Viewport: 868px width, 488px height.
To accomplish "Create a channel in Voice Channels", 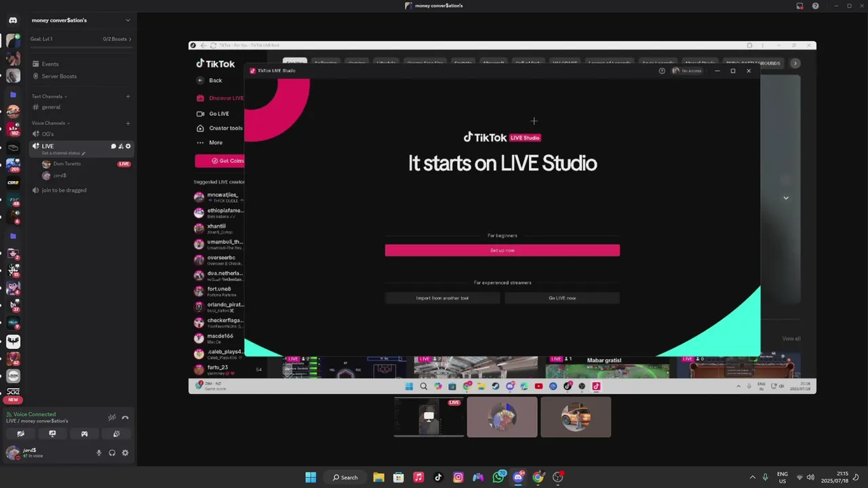I will coord(127,123).
